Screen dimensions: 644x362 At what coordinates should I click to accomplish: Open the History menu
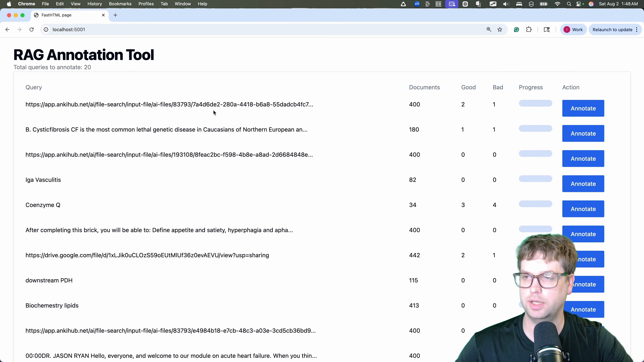94,4
